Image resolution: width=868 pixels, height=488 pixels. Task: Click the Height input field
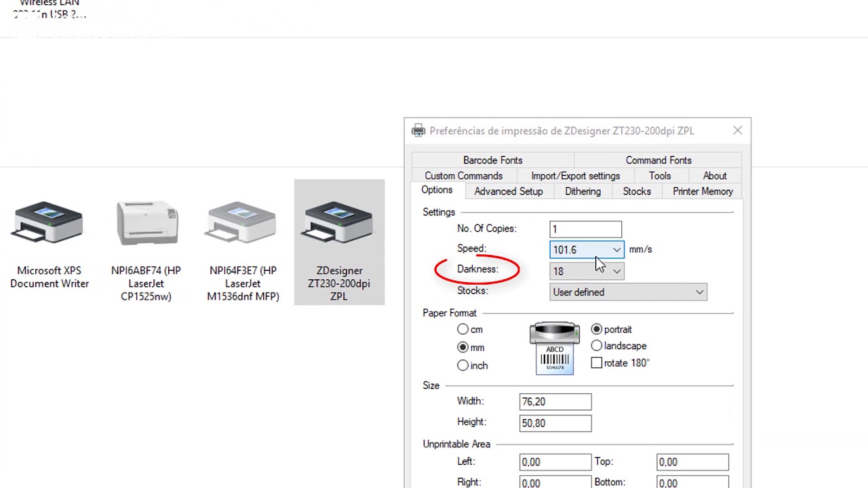coord(555,423)
